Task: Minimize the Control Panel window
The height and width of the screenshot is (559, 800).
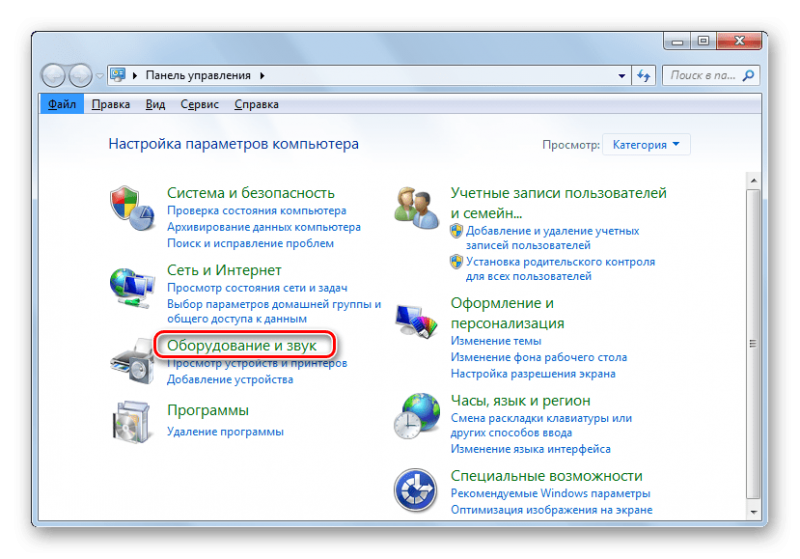Action: 678,41
